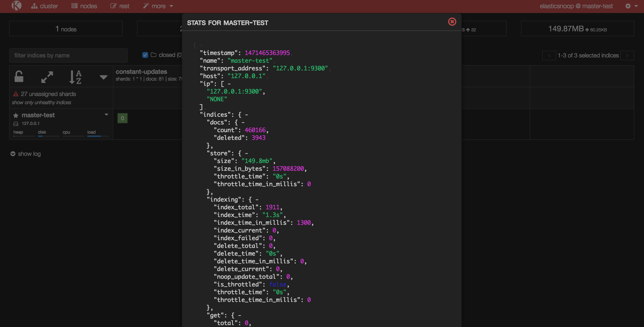Select the rest pencil icon in the navbar

pos(114,6)
